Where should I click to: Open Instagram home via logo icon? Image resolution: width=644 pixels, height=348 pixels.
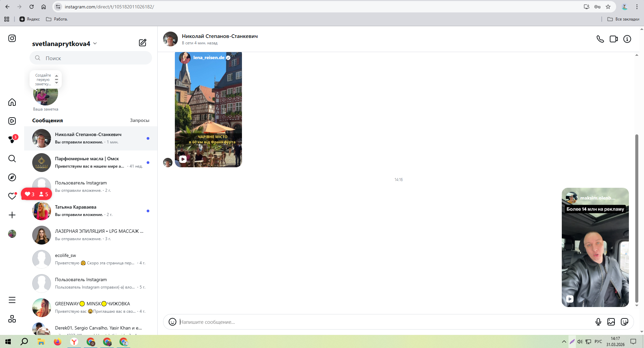click(x=12, y=38)
